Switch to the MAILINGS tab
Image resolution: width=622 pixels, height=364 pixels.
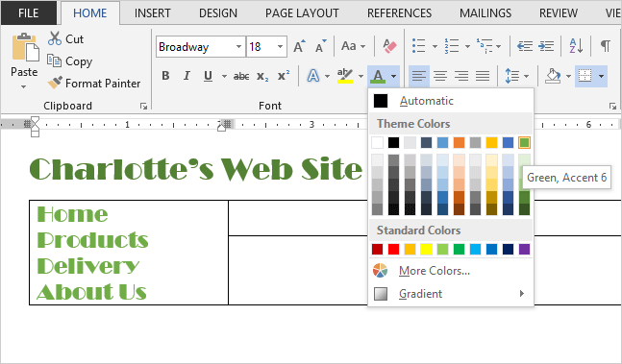coord(485,13)
